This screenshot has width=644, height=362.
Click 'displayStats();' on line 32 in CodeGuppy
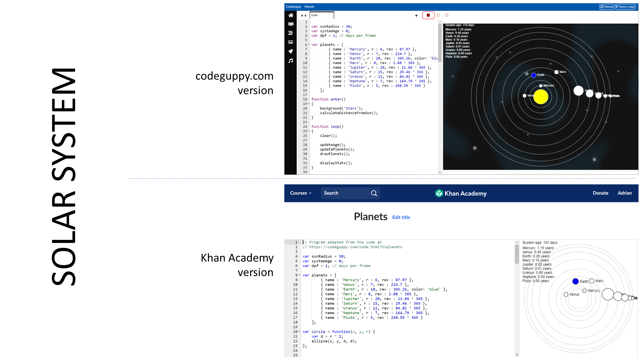click(x=336, y=163)
